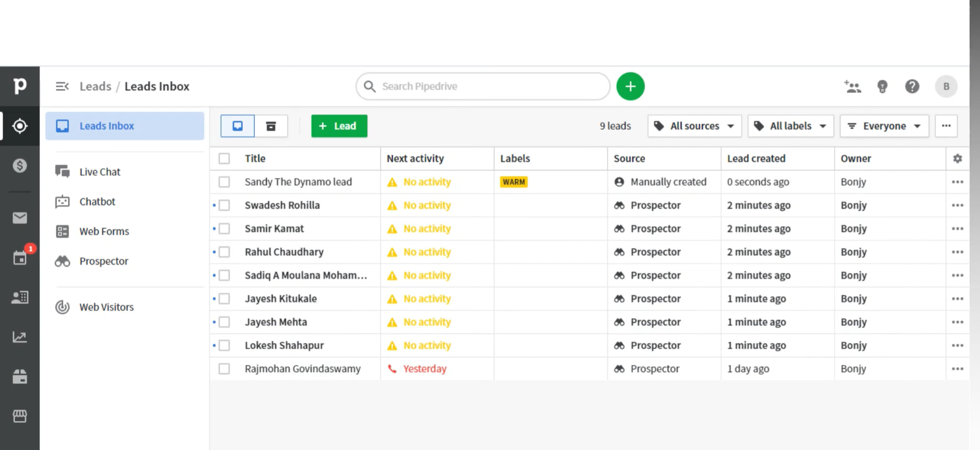The image size is (980, 450).
Task: Click the green + Lead button
Action: coord(339,126)
